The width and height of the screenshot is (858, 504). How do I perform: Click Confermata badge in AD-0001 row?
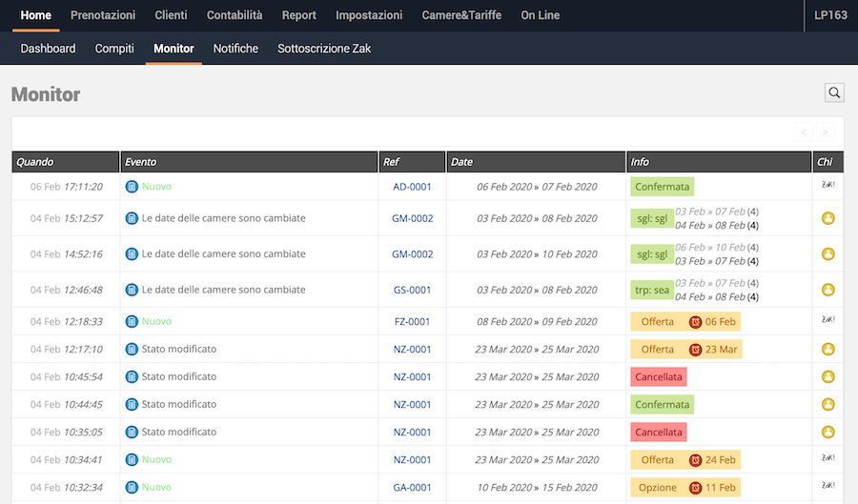tap(663, 187)
